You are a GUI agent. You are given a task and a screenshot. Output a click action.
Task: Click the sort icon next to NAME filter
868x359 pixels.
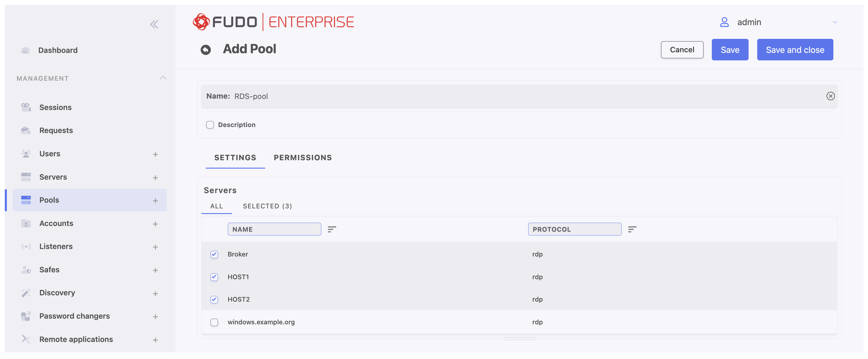coord(331,230)
